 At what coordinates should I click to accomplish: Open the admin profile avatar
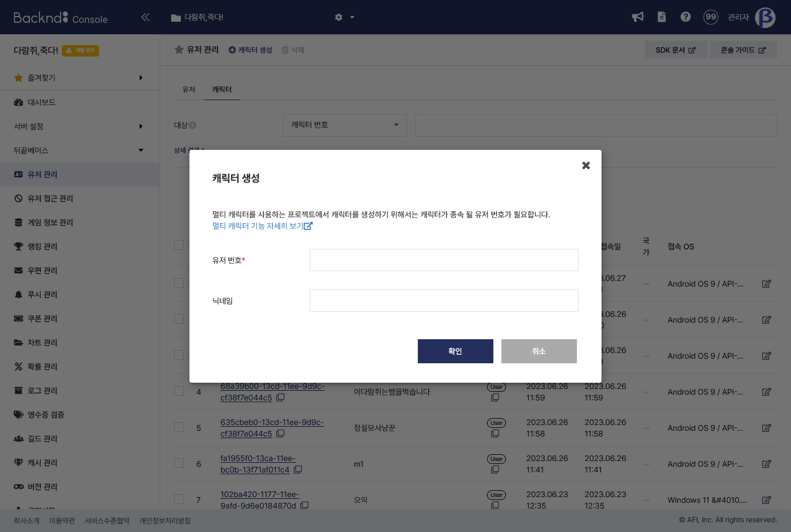pyautogui.click(x=765, y=17)
